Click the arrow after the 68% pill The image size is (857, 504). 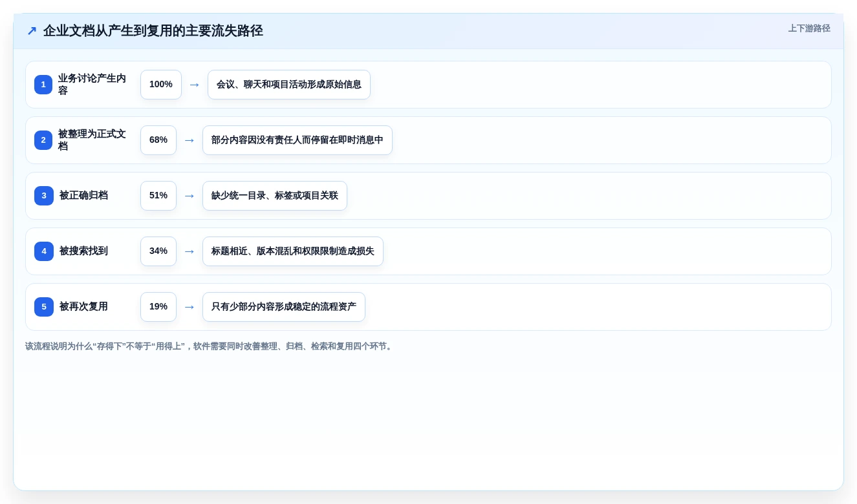[x=190, y=140]
